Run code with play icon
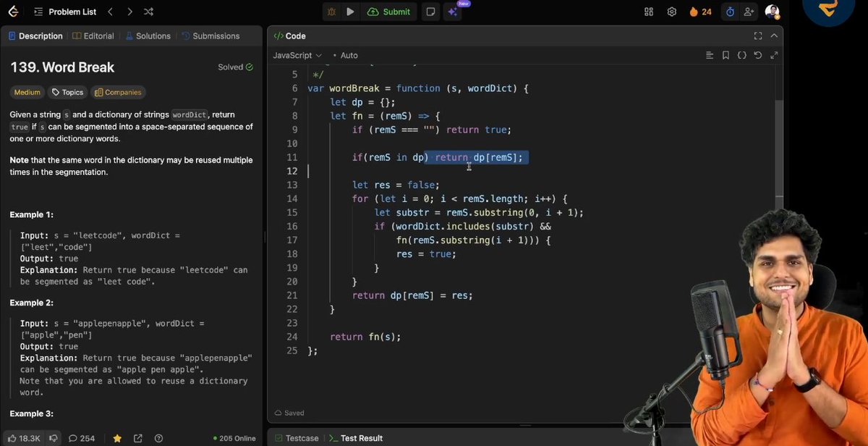The height and width of the screenshot is (446, 868). pyautogui.click(x=350, y=12)
